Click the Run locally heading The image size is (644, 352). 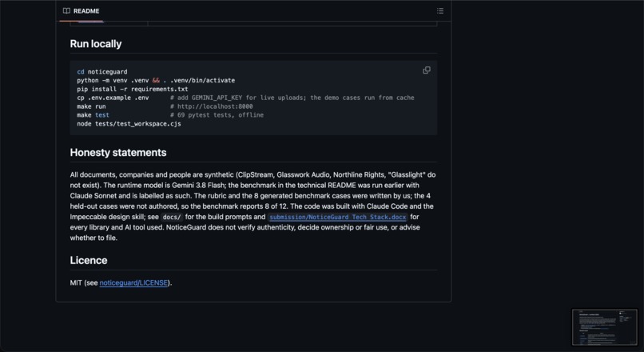click(96, 44)
